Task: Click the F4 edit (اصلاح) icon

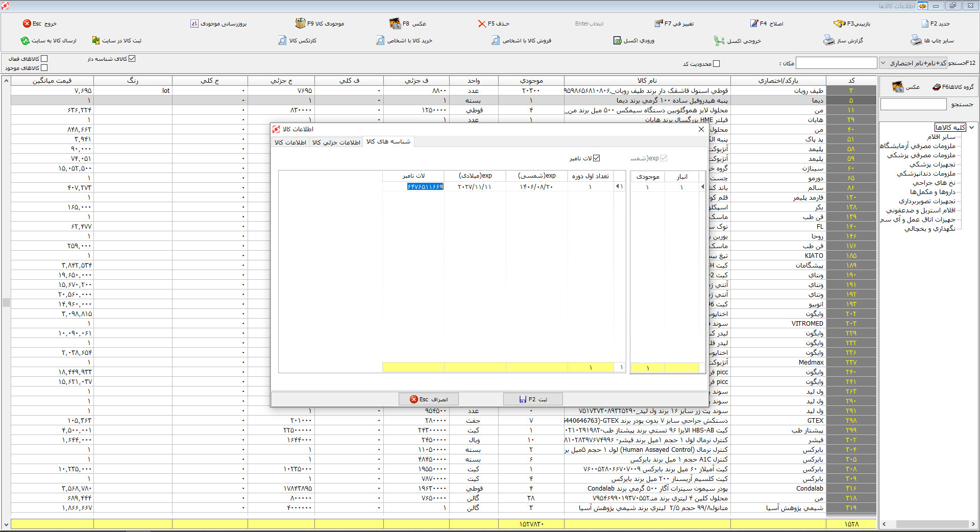Action: 754,23
